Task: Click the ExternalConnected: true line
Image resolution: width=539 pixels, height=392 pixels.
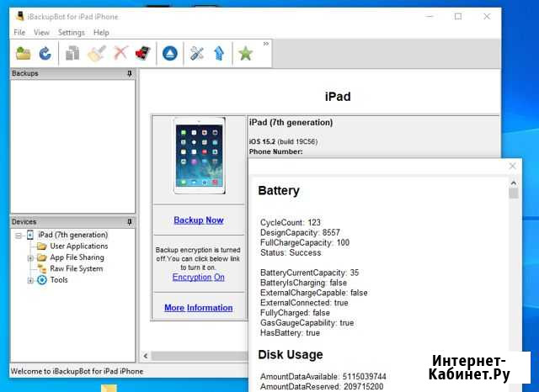Action: click(x=304, y=303)
